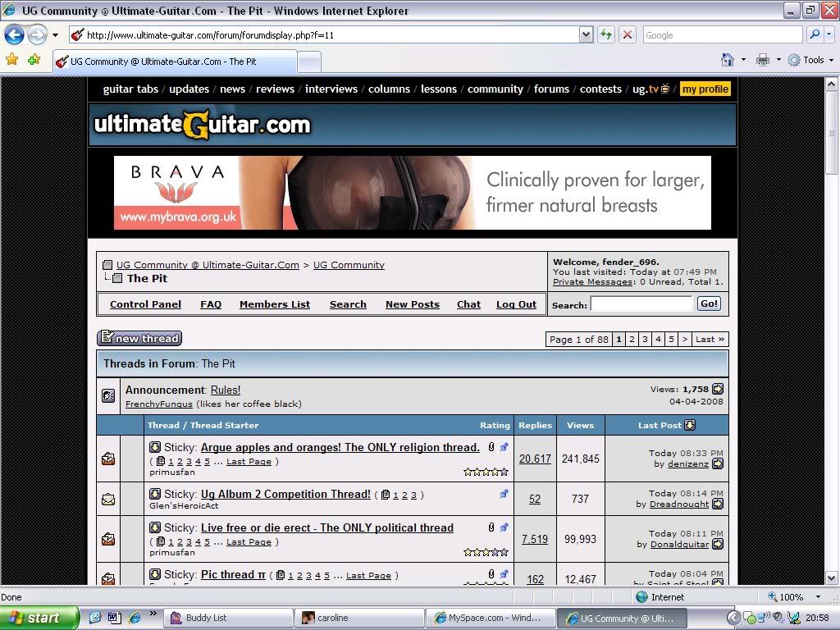The image size is (840, 630).
Task: Click the Stop loading red X icon
Action: (628, 34)
